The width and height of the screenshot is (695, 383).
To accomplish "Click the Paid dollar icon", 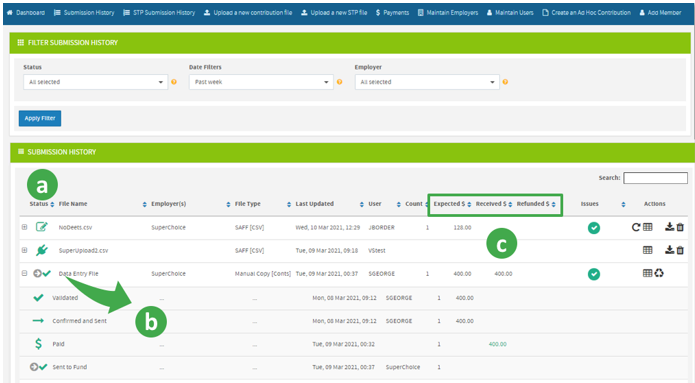I will click(39, 344).
